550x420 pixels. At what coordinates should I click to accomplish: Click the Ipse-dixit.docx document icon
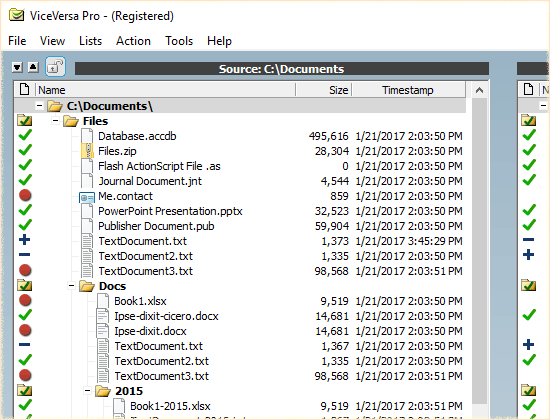click(103, 331)
